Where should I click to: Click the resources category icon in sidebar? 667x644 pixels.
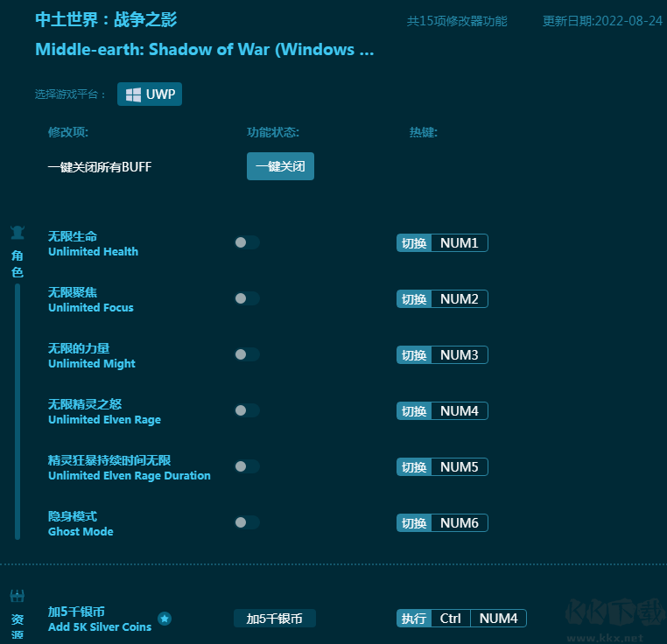point(17,596)
